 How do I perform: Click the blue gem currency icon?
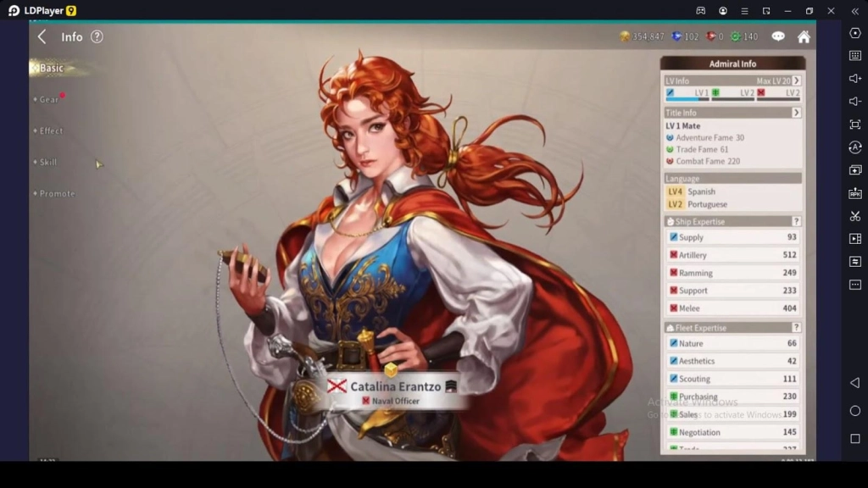coord(676,36)
